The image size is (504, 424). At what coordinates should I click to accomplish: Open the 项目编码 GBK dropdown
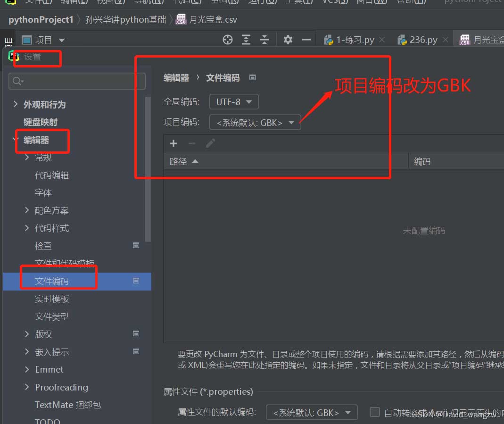click(255, 123)
